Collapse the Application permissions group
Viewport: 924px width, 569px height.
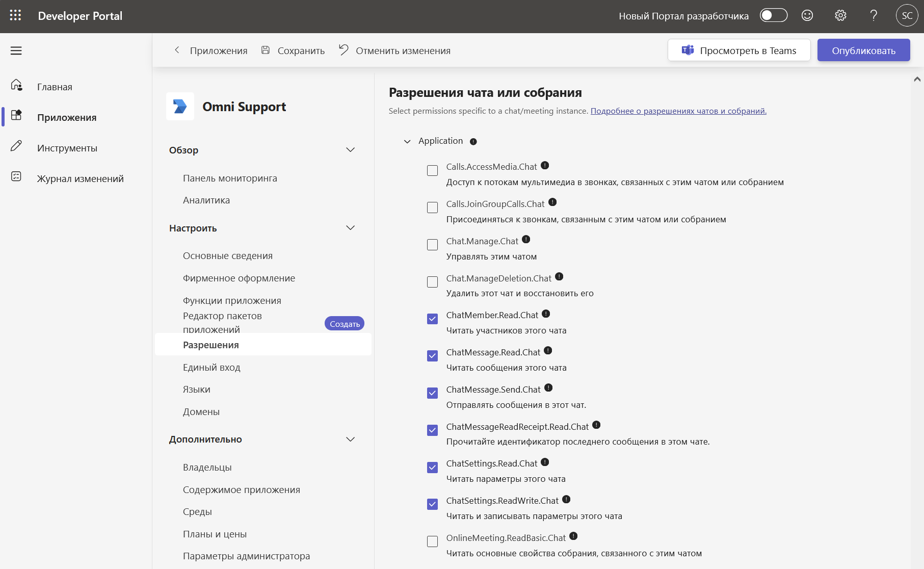[x=407, y=142]
